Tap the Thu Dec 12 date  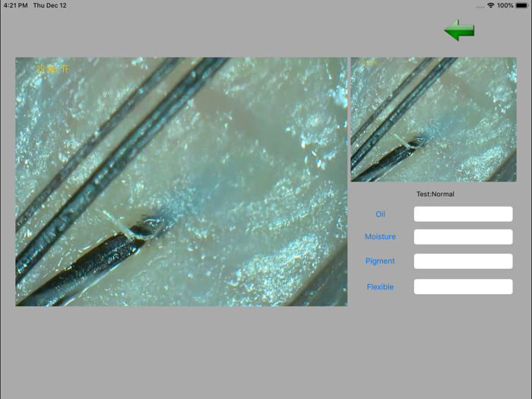(x=50, y=5)
